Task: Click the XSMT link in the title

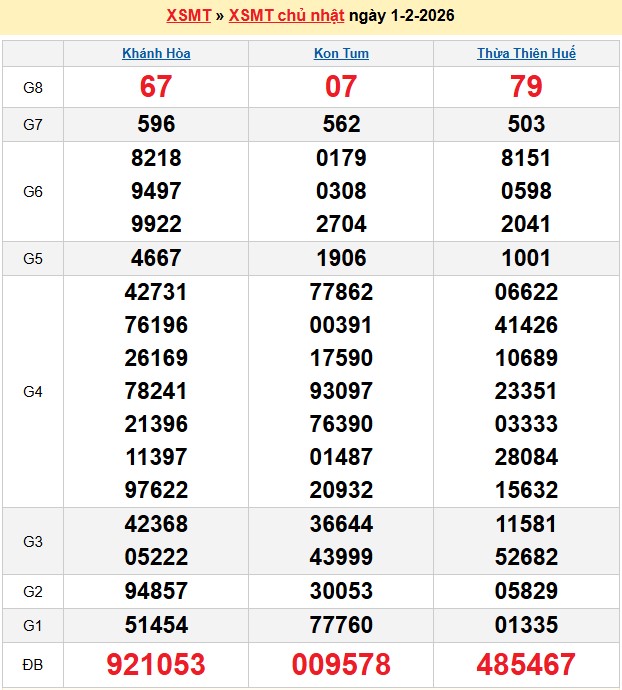Action: (187, 17)
